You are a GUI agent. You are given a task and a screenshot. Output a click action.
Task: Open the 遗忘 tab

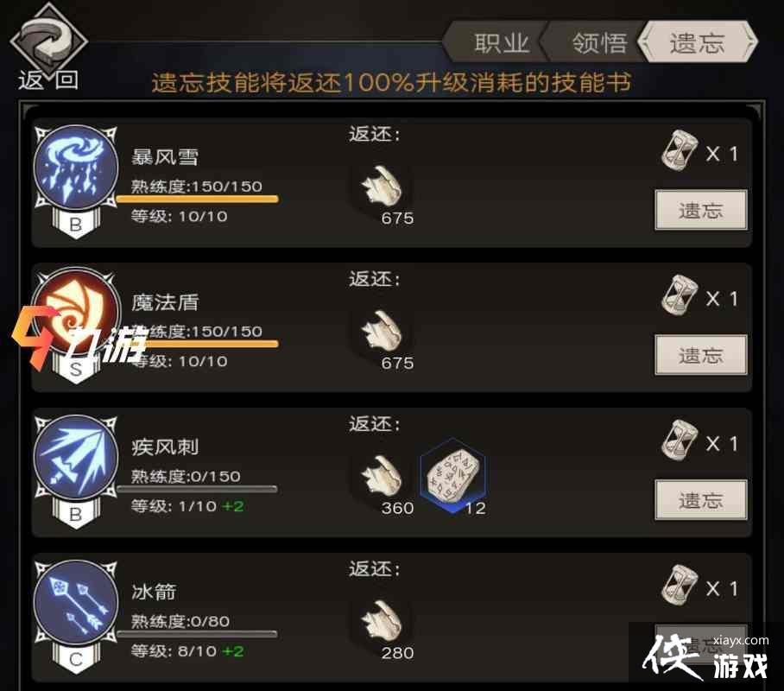(x=698, y=42)
